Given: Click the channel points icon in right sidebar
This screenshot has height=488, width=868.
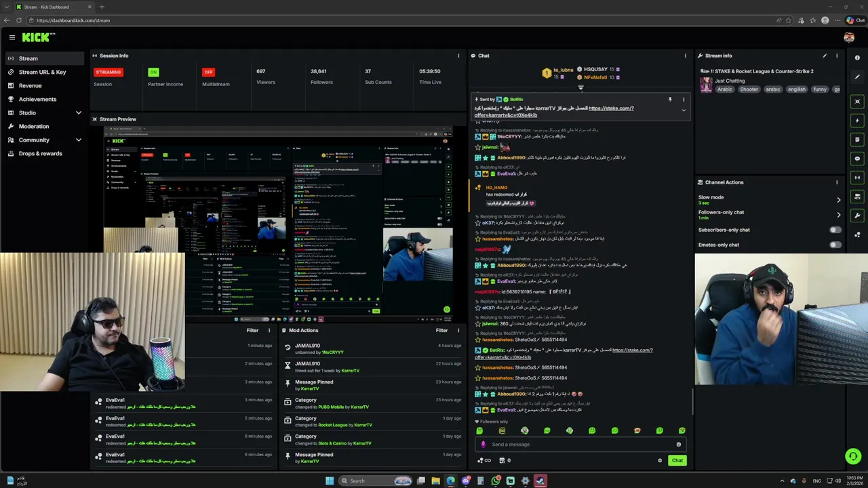Looking at the screenshot, I should click(857, 235).
